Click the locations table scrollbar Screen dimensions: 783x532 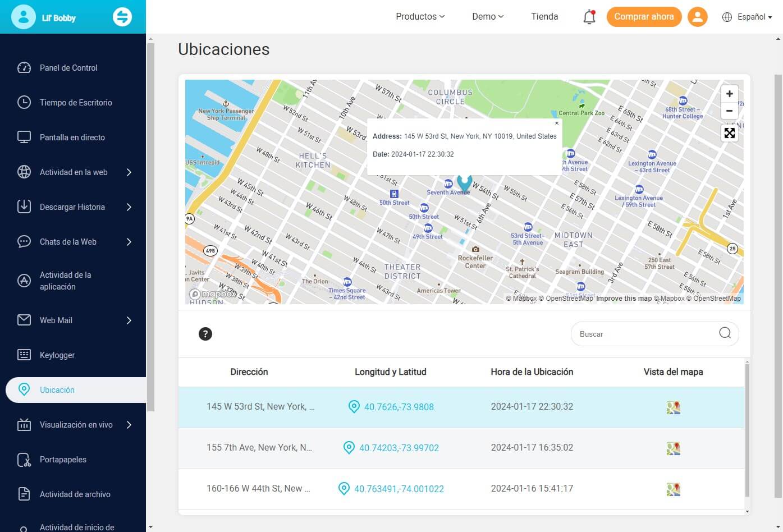pos(747,431)
